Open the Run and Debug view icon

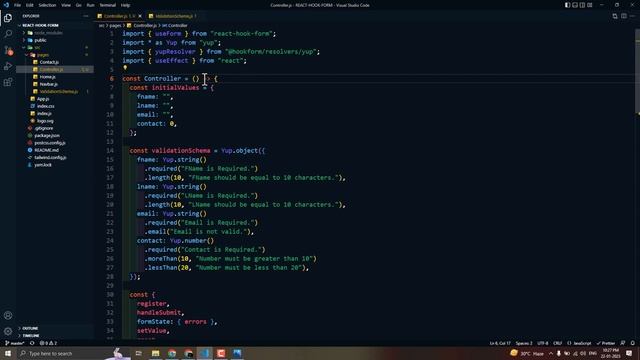8,66
